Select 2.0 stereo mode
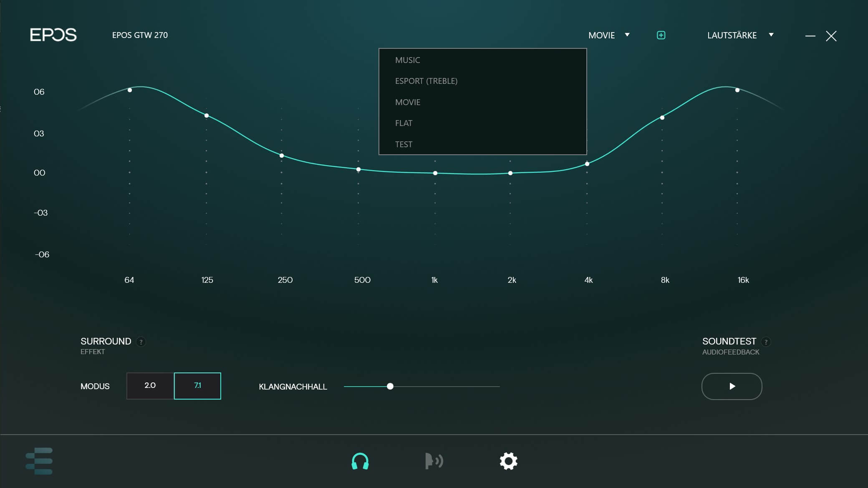Image resolution: width=868 pixels, height=488 pixels. [150, 386]
